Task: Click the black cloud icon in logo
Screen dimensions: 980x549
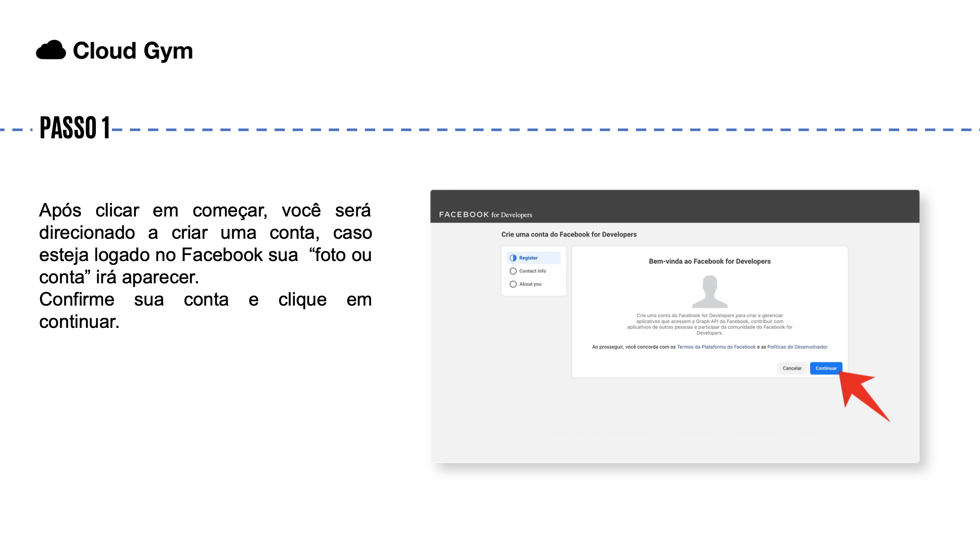Action: coord(51,50)
